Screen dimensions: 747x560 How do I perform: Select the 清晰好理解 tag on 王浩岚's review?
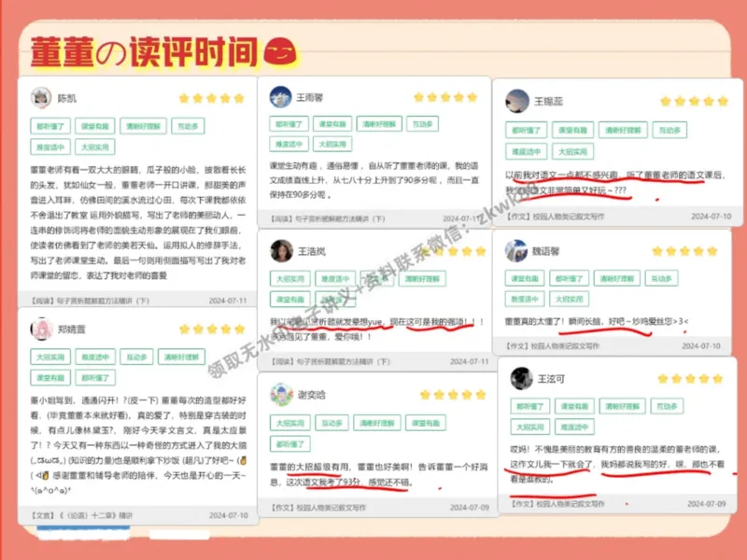coord(422,278)
